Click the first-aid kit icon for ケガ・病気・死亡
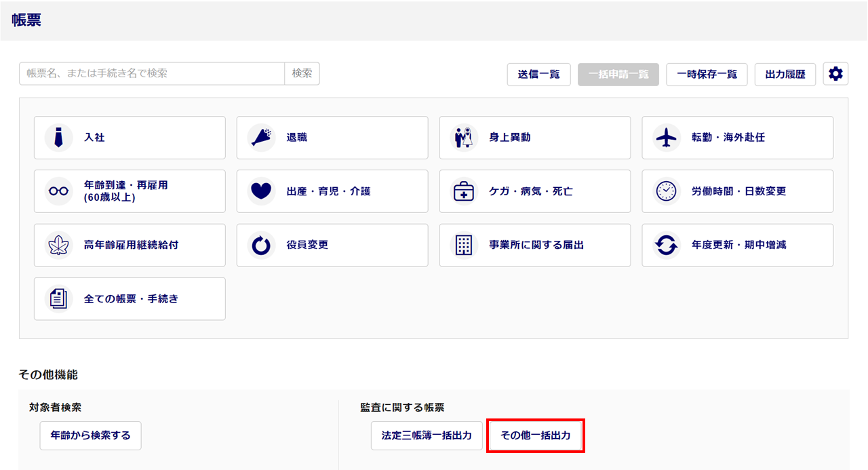This screenshot has width=868, height=470. [464, 191]
